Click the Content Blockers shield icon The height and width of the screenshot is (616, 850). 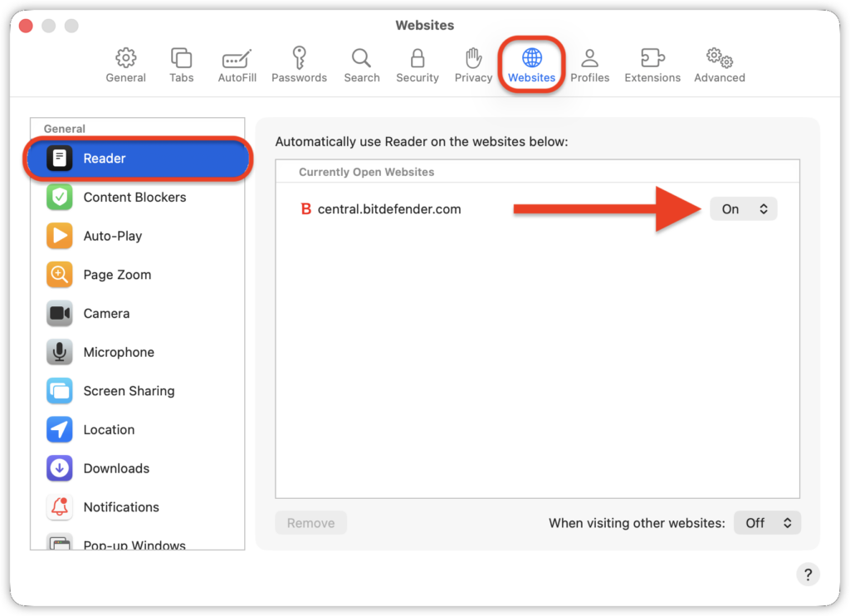[x=60, y=197]
